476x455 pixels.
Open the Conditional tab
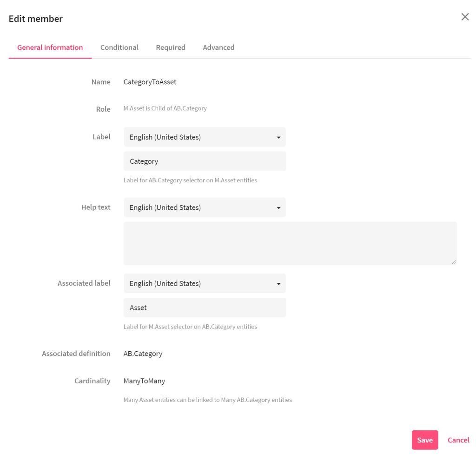(x=119, y=47)
